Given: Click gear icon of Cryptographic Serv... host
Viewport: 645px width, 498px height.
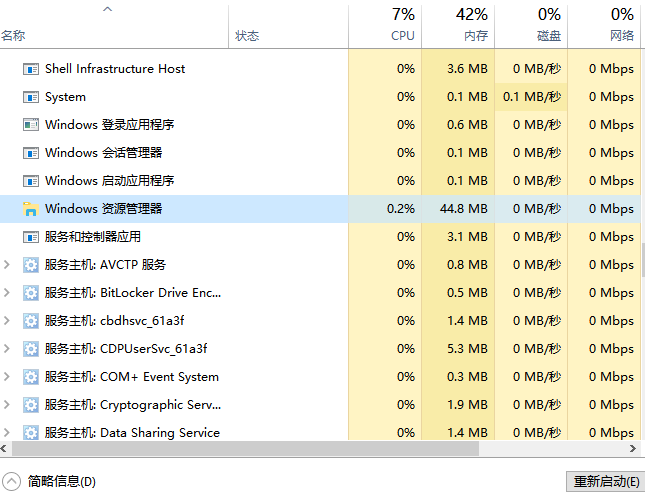Looking at the screenshot, I should pyautogui.click(x=31, y=405).
